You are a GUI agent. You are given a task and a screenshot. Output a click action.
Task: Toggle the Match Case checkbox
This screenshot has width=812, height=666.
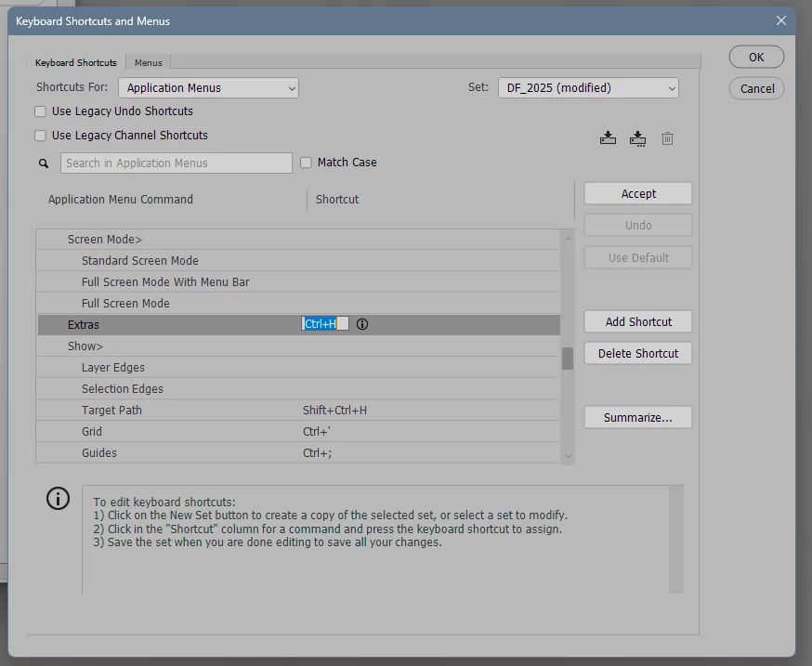tap(306, 163)
